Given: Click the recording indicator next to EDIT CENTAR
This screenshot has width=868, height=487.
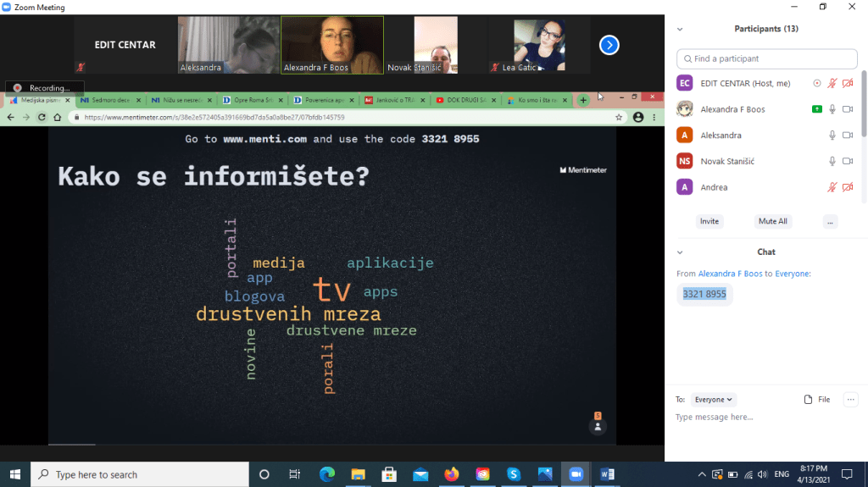Looking at the screenshot, I should 816,83.
